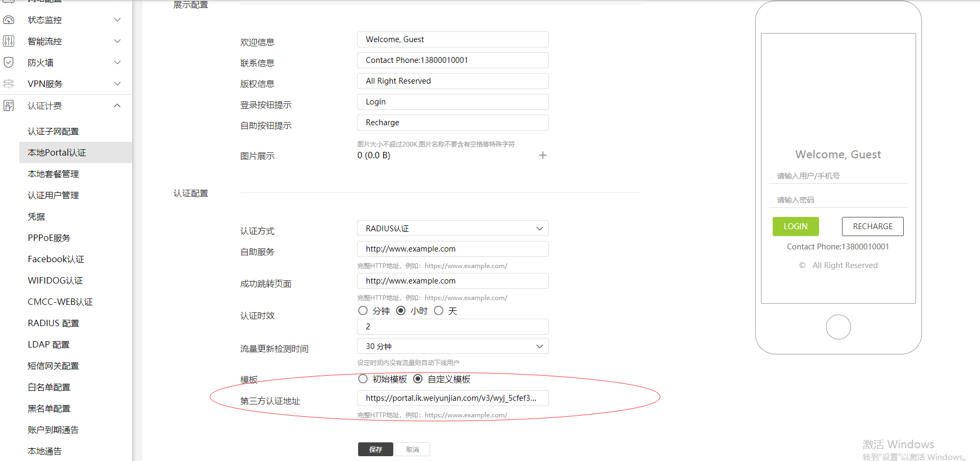Choose the 初始模板 template radio

pyautogui.click(x=363, y=379)
